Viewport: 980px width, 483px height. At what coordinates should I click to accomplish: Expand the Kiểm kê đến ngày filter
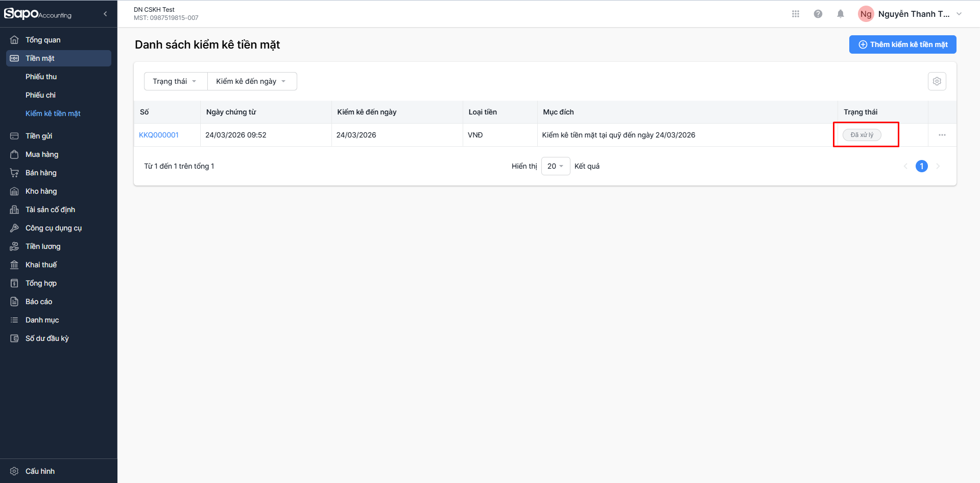[252, 81]
